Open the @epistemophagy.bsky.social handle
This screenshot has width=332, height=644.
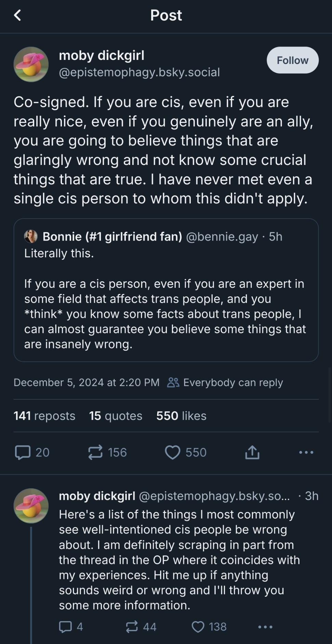(139, 72)
